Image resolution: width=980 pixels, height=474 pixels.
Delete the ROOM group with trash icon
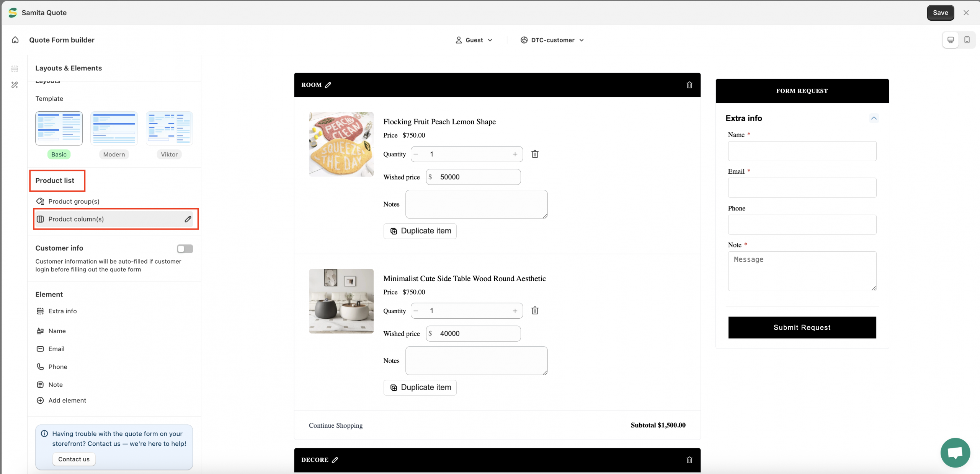689,85
